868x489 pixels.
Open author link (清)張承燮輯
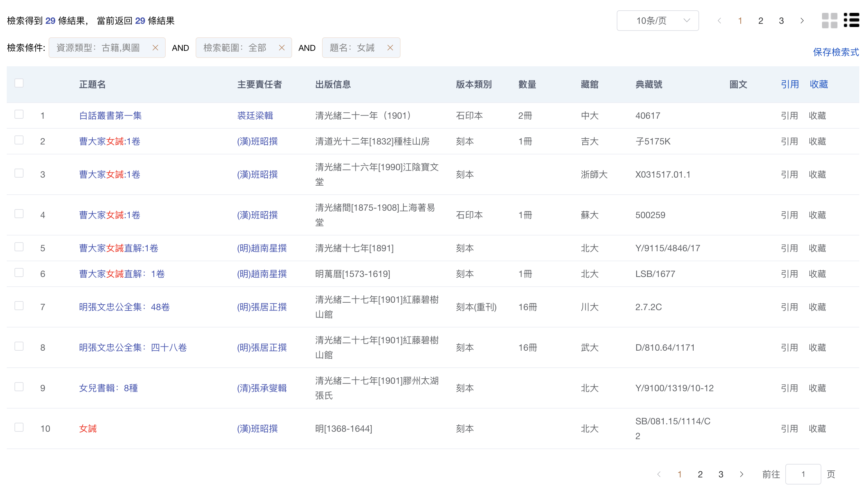click(262, 388)
